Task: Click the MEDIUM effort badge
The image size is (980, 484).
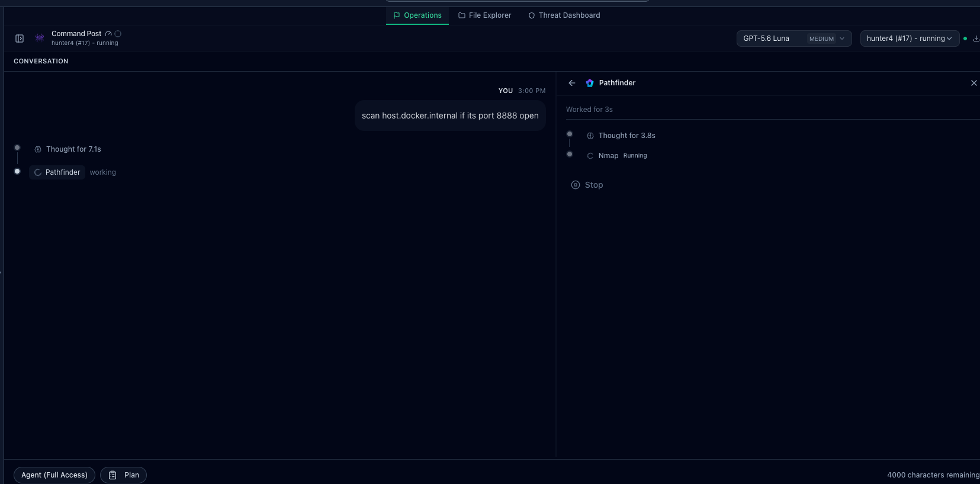Action: point(821,39)
